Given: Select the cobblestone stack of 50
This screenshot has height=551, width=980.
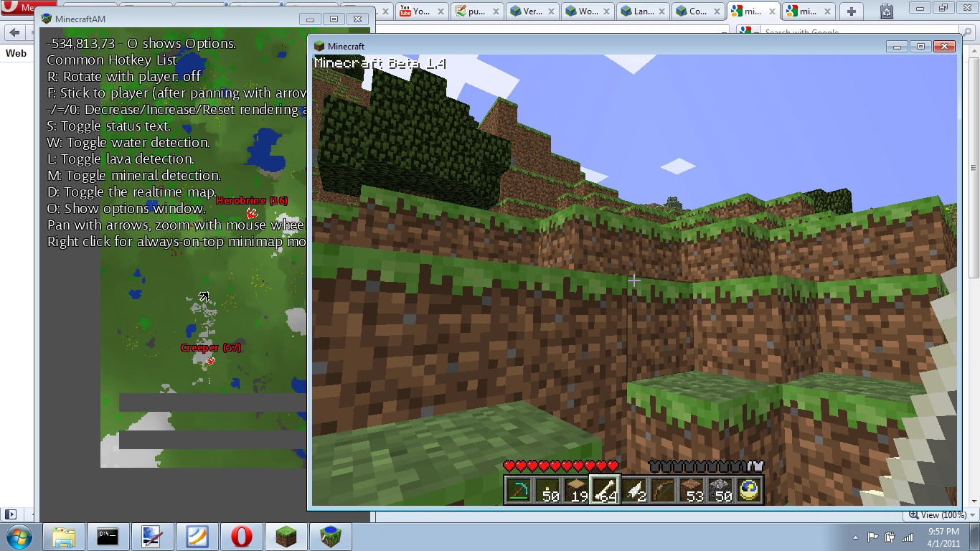Looking at the screenshot, I should point(720,490).
